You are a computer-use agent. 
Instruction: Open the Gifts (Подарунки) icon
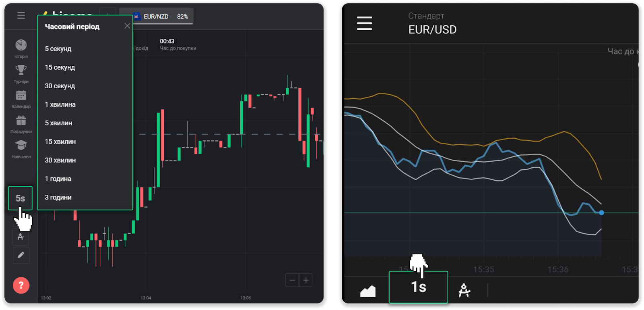[x=21, y=121]
